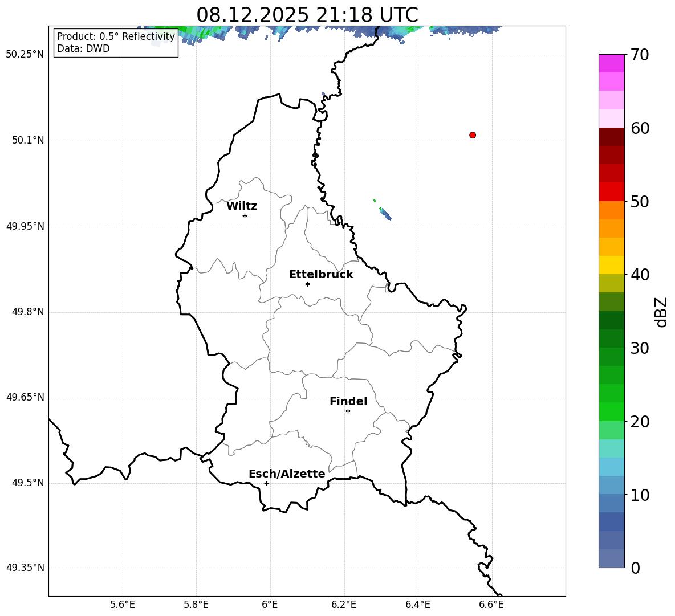Click the Findel station cross marker
The height and width of the screenshot is (616, 675).
tap(348, 411)
